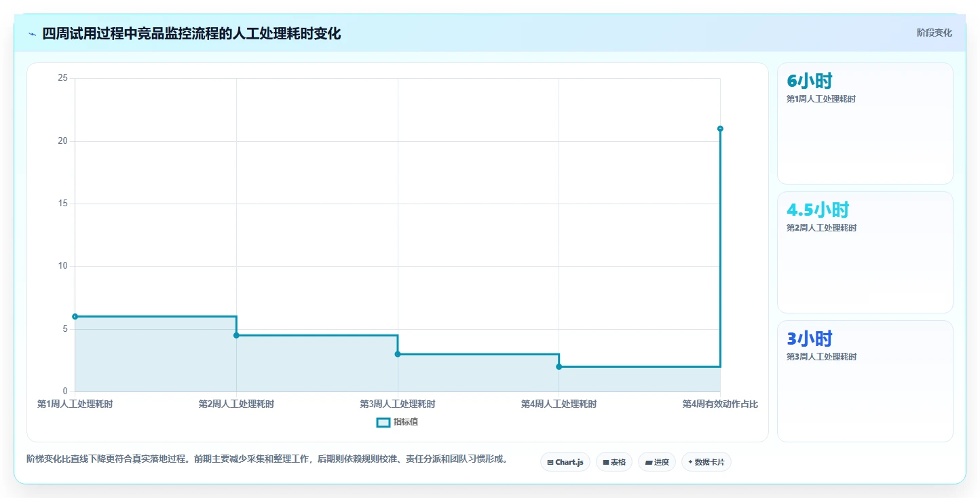Click the data point for 第3周人工处理耗时
Screen dimensions: 980x498
click(x=398, y=354)
